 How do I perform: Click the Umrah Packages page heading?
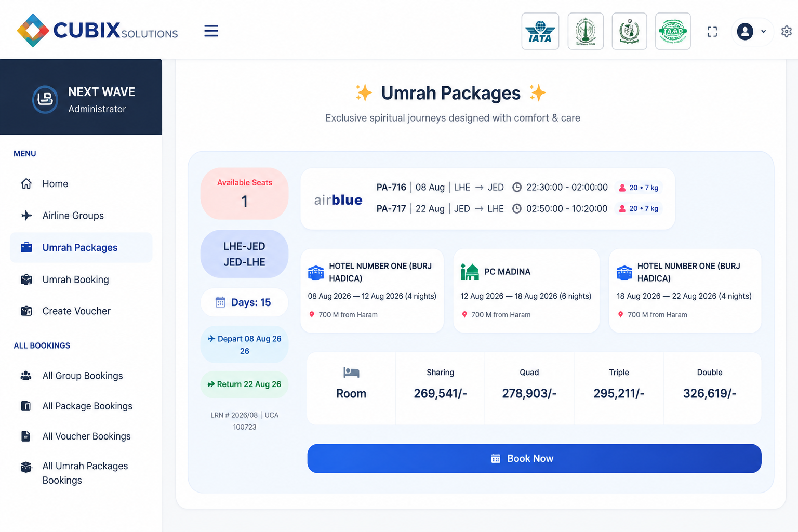tap(450, 93)
